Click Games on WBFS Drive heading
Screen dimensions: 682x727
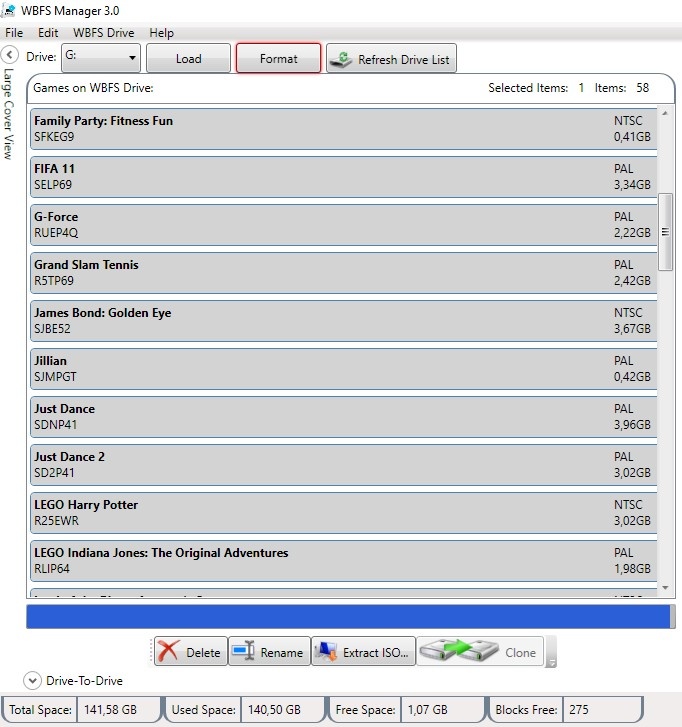tap(93, 88)
